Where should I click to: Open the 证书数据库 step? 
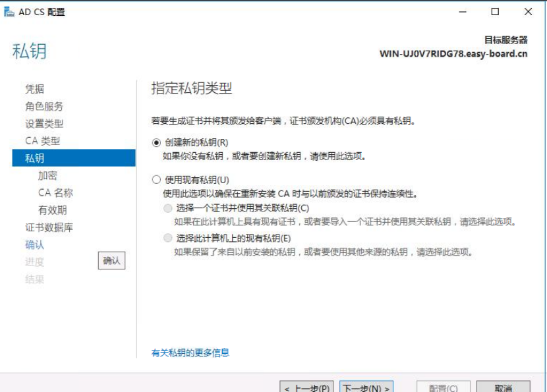point(49,227)
